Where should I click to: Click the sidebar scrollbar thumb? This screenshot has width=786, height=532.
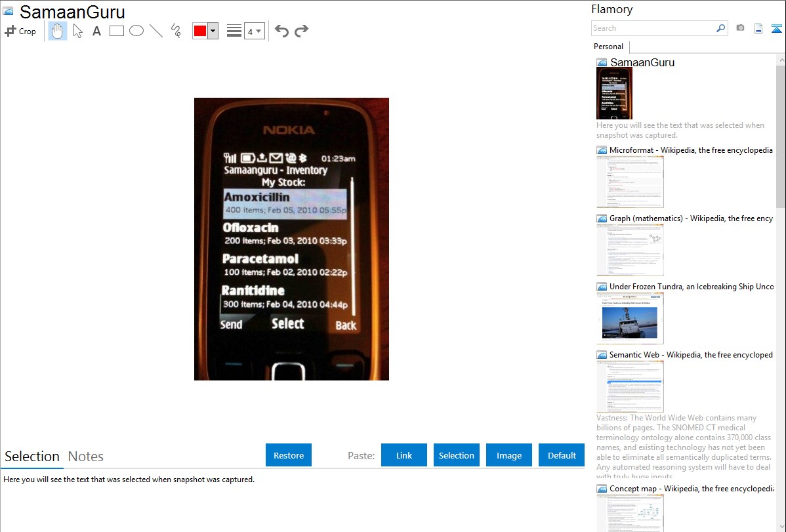pos(781,135)
